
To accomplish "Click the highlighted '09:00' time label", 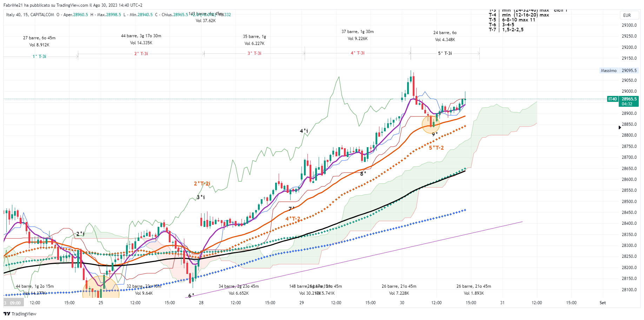I will click(15, 303).
